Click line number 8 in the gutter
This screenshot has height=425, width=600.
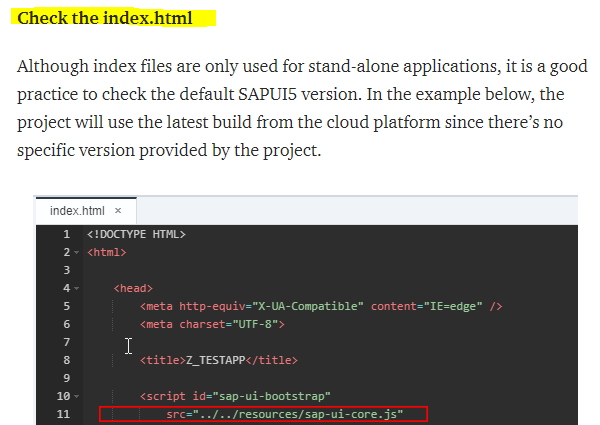(x=67, y=360)
